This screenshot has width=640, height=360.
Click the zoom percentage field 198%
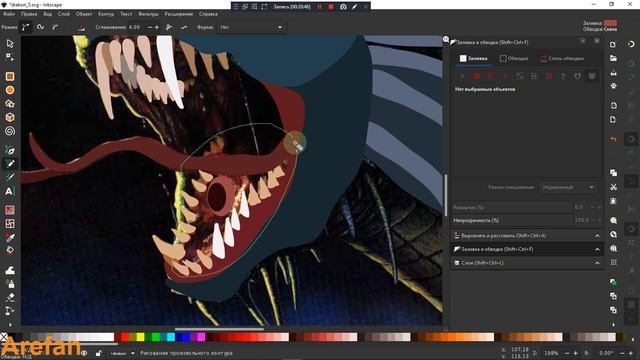[551, 353]
